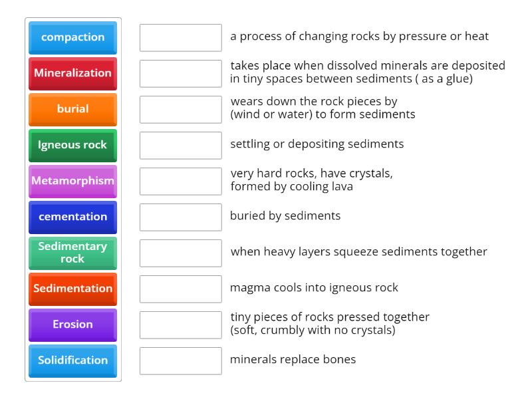Click the answer box beside 'soft, crumbly with no crystals'
The height and width of the screenshot is (399, 532).
click(180, 325)
